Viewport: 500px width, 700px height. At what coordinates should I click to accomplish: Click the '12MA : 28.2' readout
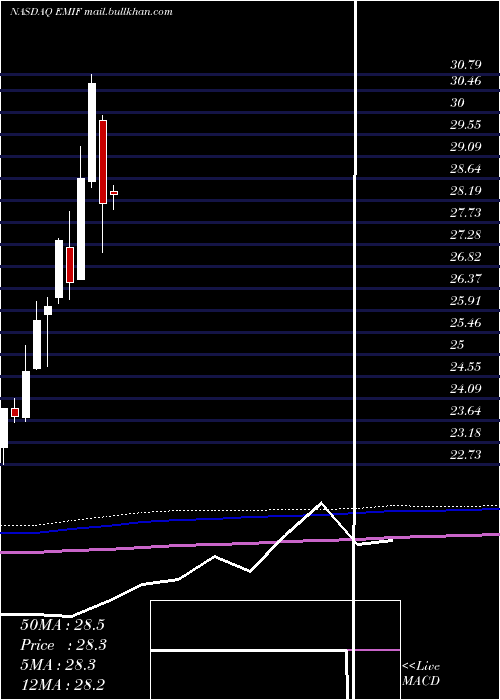(x=62, y=685)
